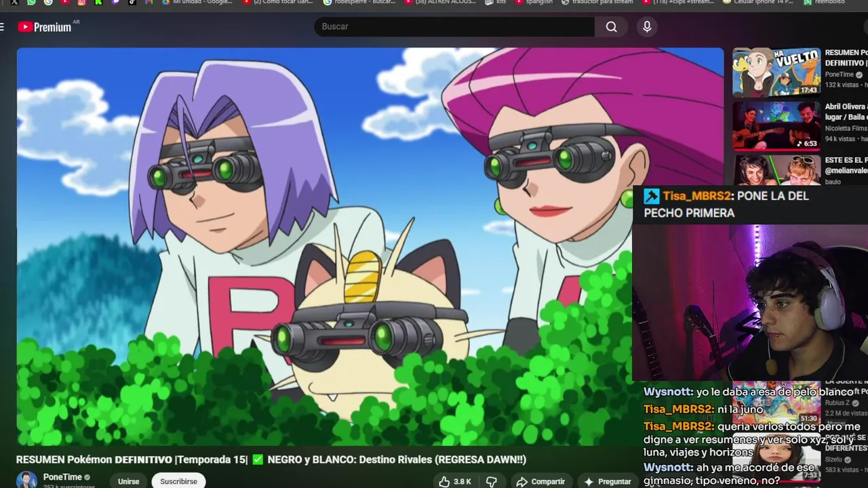
Task: Click the search magnifier button
Action: click(x=612, y=26)
